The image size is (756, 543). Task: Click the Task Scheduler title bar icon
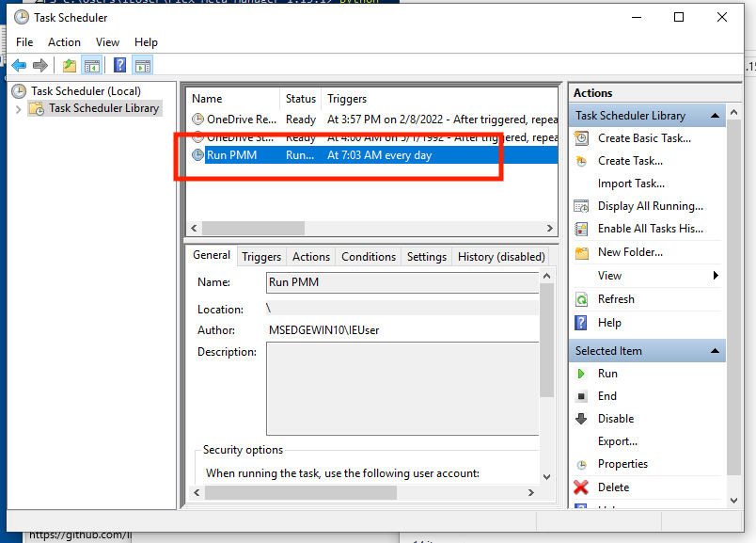tap(22, 17)
